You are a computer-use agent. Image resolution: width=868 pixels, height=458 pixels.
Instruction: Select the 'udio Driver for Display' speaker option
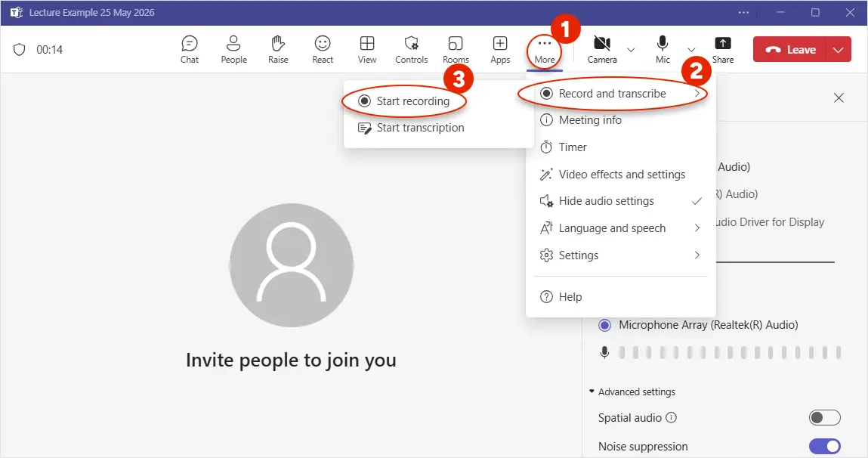point(771,222)
